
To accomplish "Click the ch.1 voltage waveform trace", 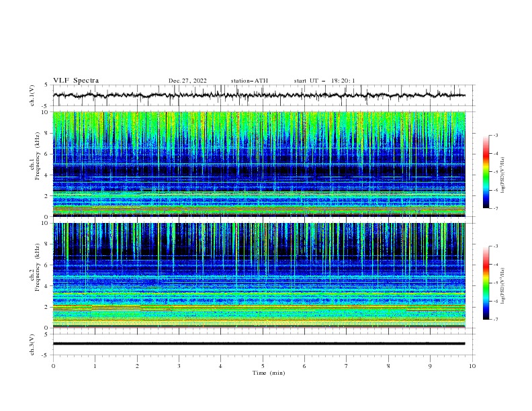I will 259,95.
